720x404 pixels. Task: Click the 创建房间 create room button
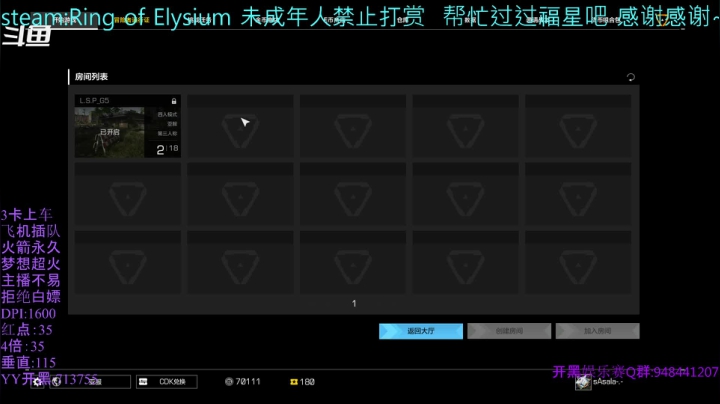(509, 331)
